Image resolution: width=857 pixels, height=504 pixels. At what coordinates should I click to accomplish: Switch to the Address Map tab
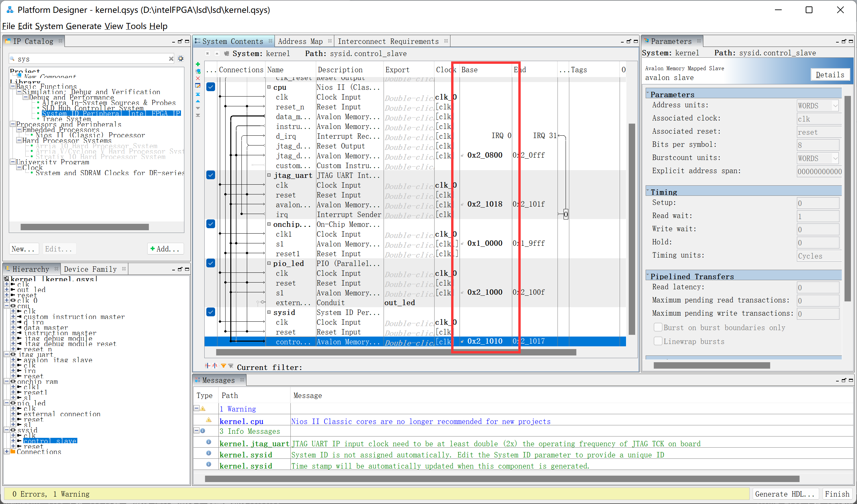[300, 41]
